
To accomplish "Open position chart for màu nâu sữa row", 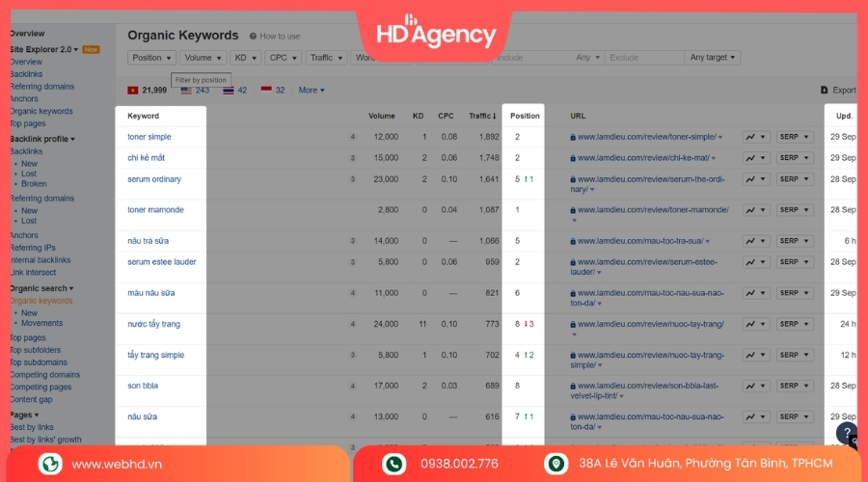I will coord(755,293).
